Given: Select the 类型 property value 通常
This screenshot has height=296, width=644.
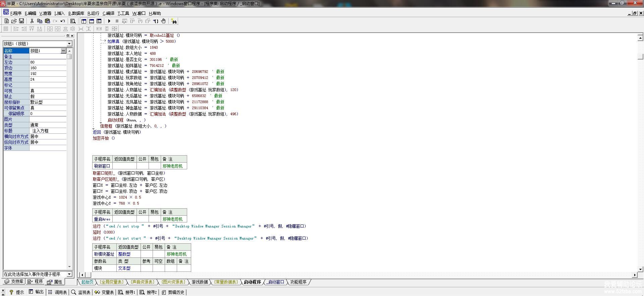Looking at the screenshot, I should (48, 125).
